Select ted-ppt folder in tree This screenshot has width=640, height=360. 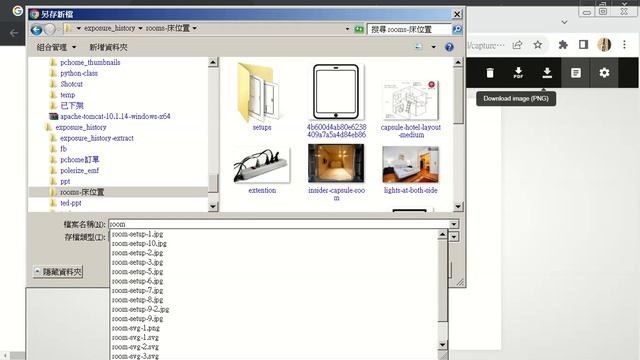point(71,203)
